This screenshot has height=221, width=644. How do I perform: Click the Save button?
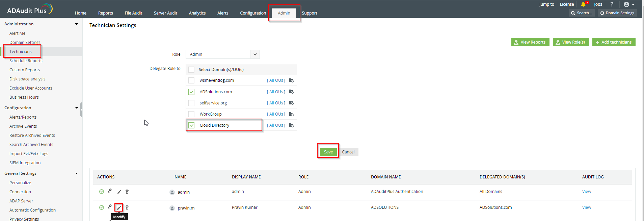[x=328, y=152]
